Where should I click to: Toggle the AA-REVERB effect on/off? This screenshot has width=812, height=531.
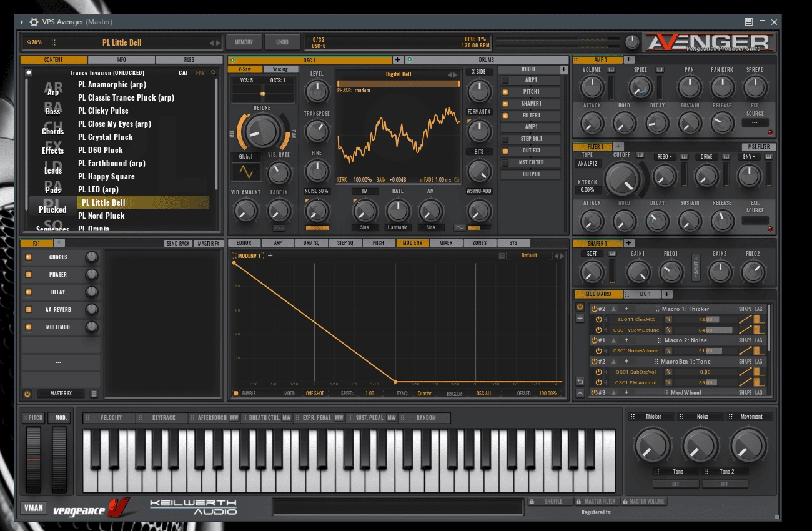(x=28, y=310)
